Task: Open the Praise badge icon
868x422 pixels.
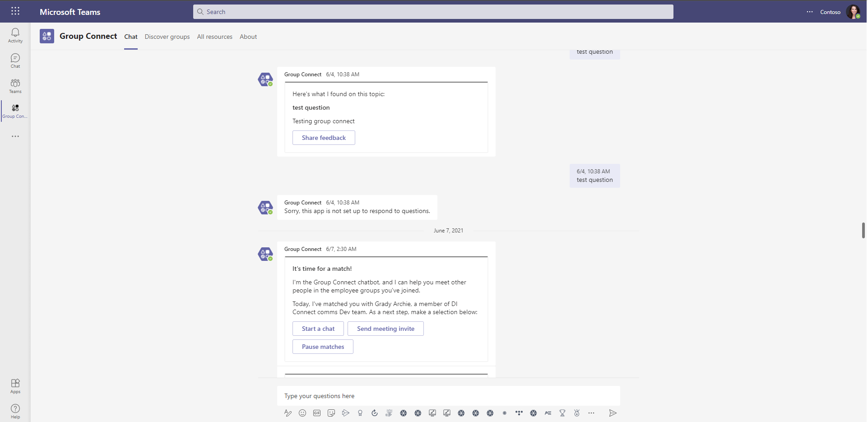Action: [x=360, y=413]
